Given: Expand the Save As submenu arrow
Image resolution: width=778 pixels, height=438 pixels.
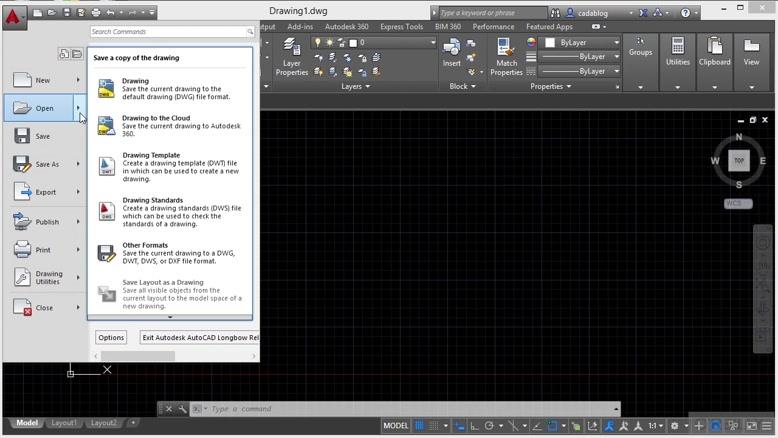Looking at the screenshot, I should click(78, 164).
